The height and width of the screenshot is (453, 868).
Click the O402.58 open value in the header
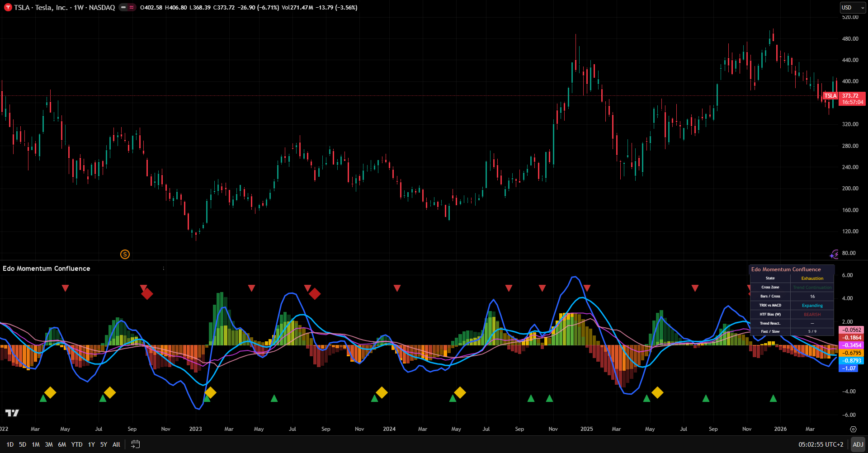click(151, 7)
